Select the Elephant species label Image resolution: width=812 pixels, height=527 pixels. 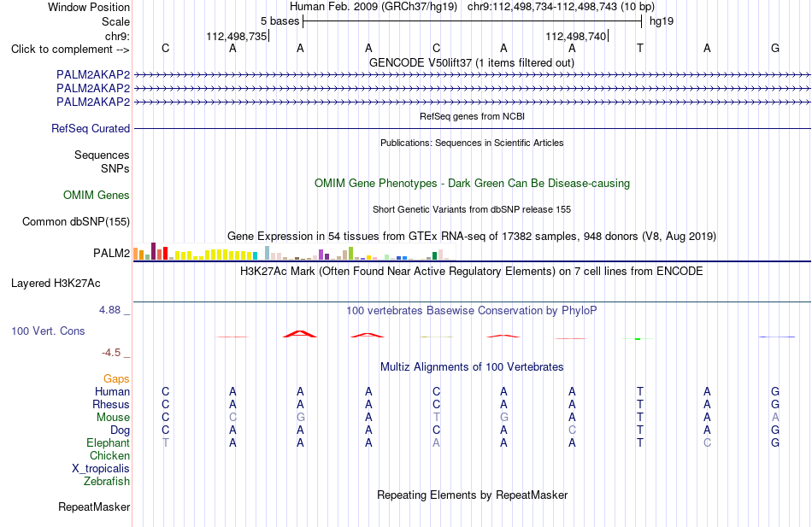108,443
